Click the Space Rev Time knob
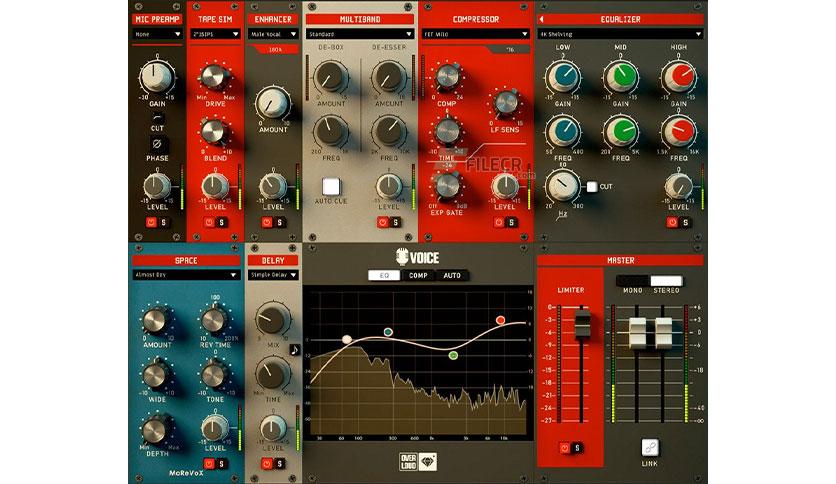The height and width of the screenshot is (484, 836). coord(214,320)
